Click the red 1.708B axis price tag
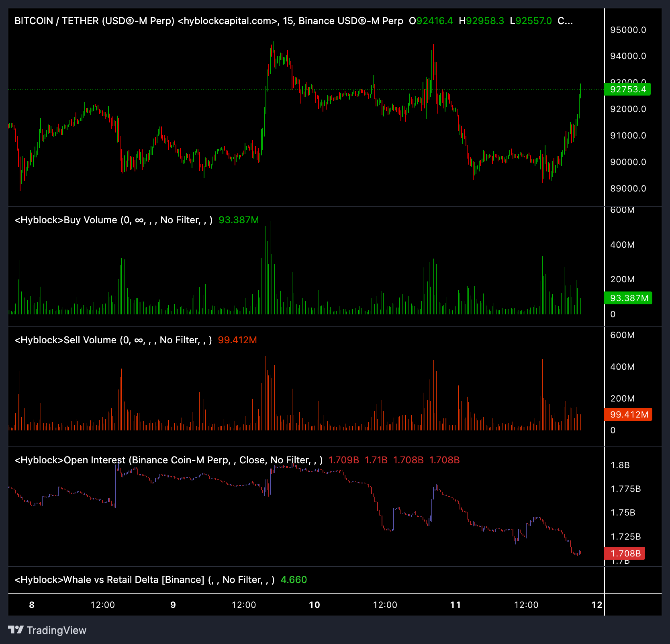Viewport: 670px width, 644px height. click(625, 553)
